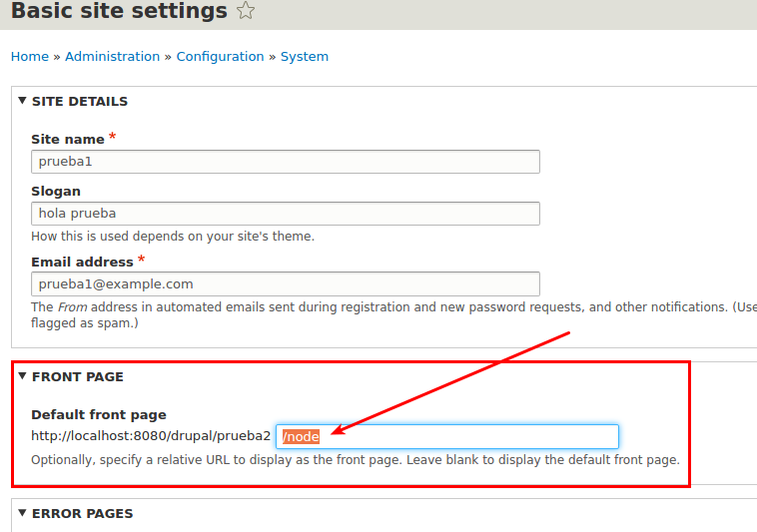Click the front page relative URL help text
The width and height of the screenshot is (757, 532).
[x=355, y=460]
